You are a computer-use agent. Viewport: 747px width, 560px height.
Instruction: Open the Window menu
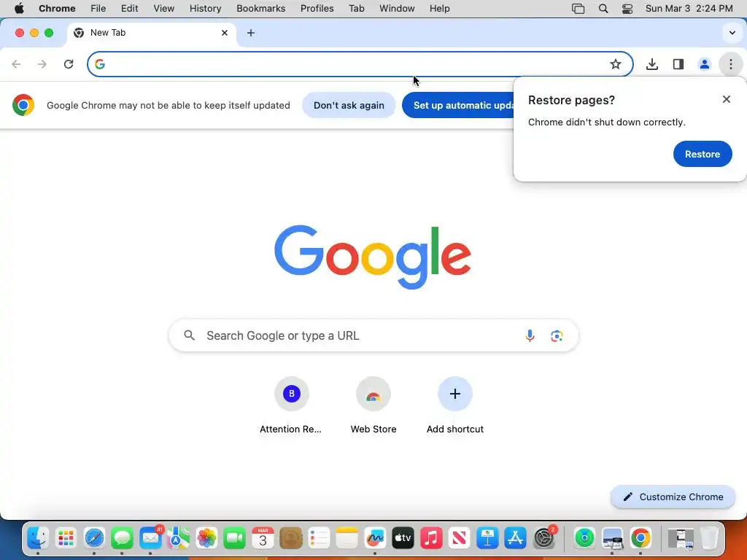397,9
